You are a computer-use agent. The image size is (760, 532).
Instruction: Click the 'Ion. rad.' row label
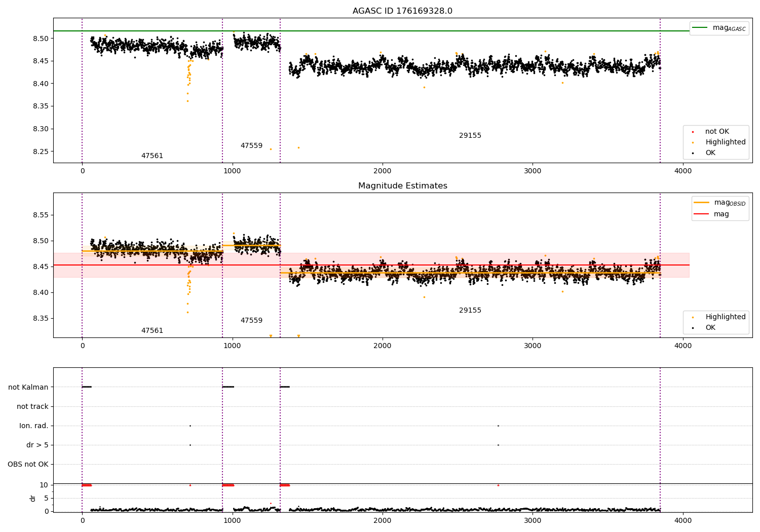click(34, 426)
